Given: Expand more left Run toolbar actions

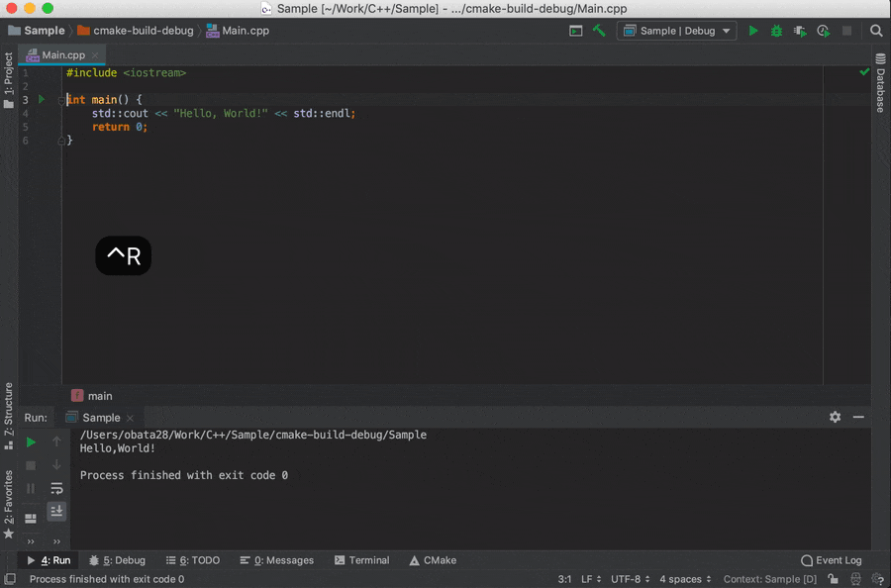Looking at the screenshot, I should click(31, 541).
